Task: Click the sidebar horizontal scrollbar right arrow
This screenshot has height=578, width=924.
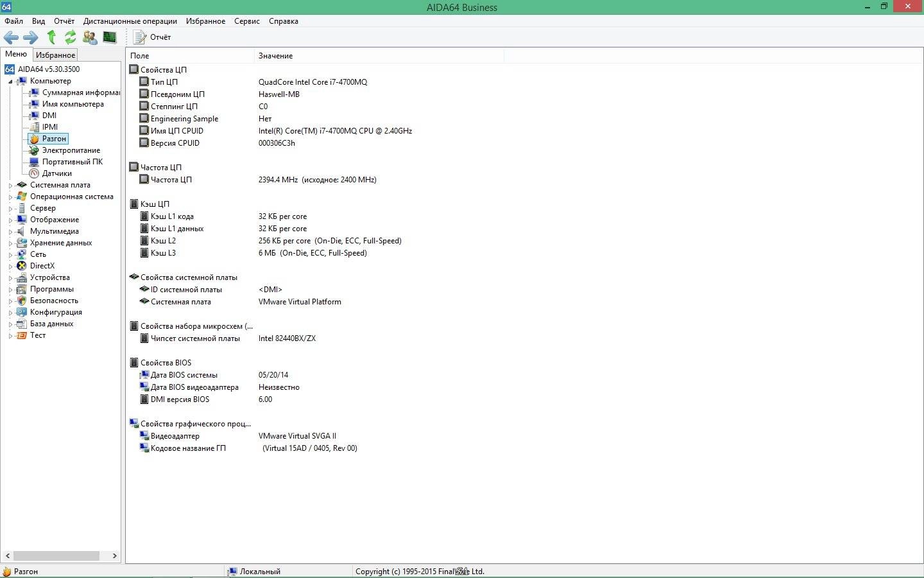Action: click(x=114, y=556)
